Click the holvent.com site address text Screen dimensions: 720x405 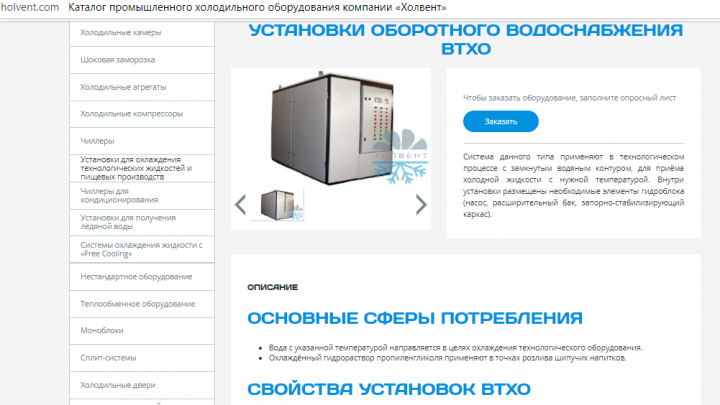point(30,7)
